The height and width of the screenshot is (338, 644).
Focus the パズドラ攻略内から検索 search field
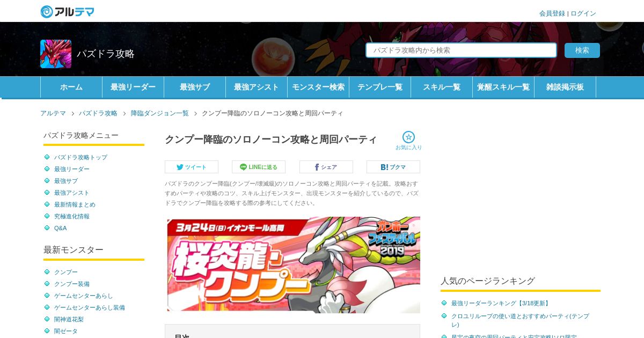tap(462, 50)
